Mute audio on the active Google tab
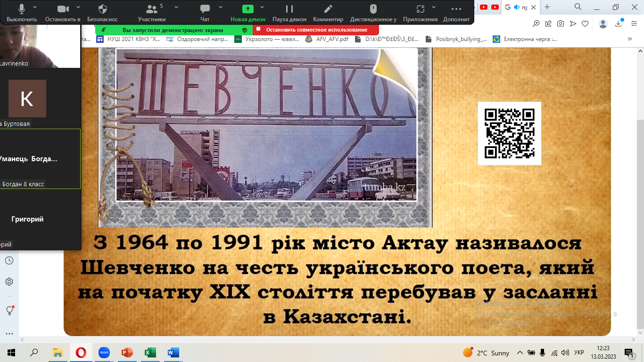Viewport: 644px width, 362px height. tap(517, 7)
